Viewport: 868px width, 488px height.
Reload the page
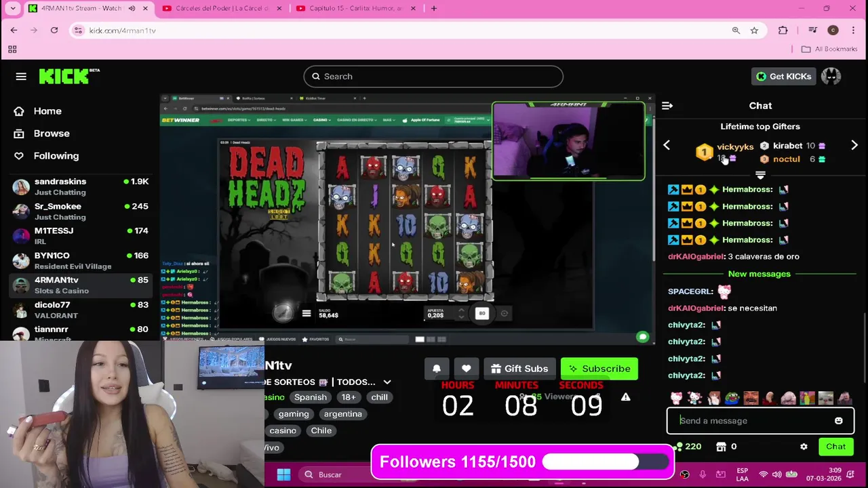point(54,30)
